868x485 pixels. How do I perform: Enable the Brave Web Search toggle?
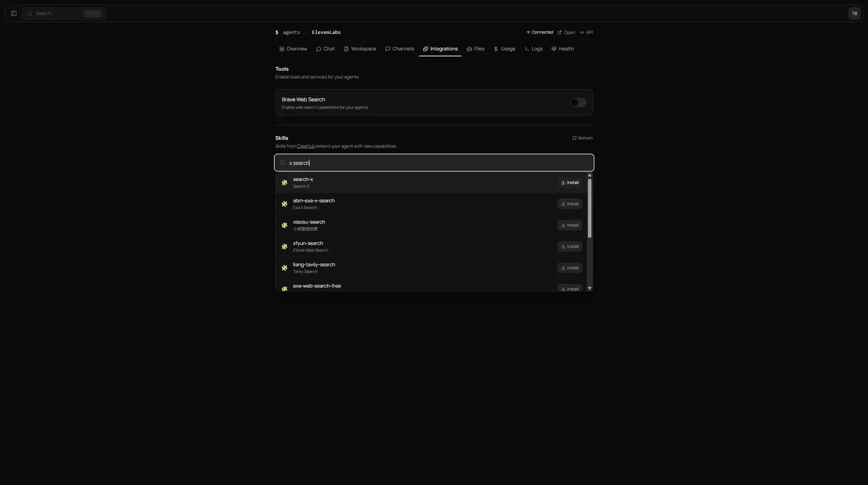578,103
